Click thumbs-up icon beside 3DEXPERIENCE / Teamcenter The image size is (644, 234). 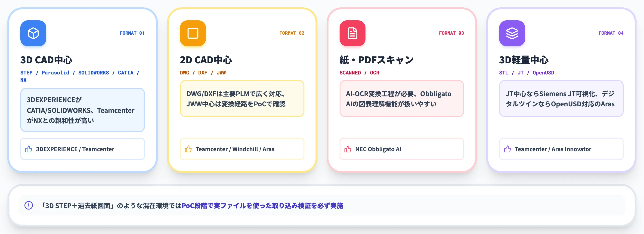click(x=29, y=149)
